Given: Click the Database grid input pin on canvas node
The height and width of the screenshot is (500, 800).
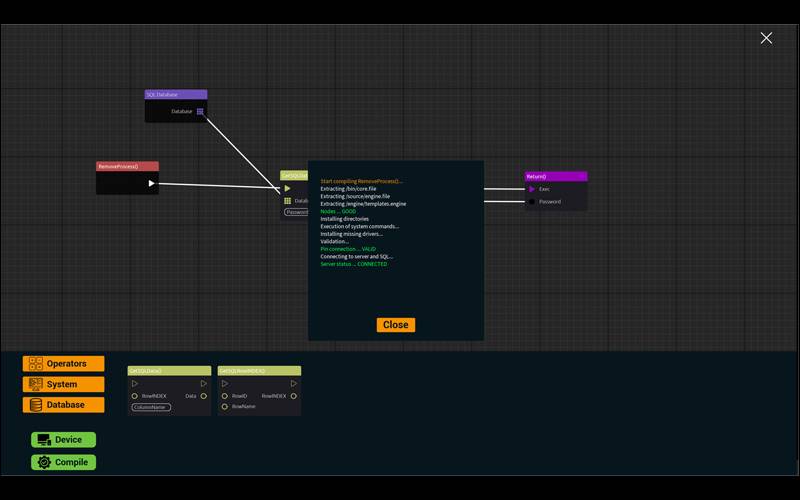Looking at the screenshot, I should click(x=288, y=200).
